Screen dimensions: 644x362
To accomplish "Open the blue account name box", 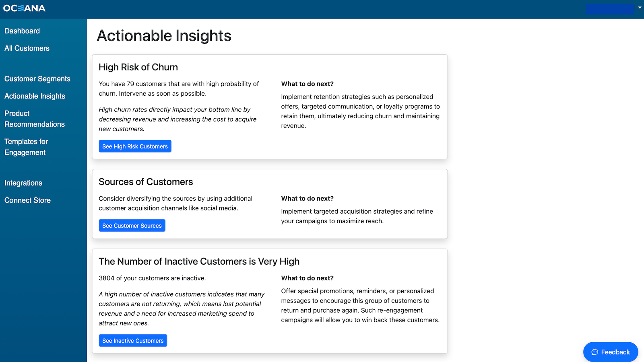I will click(x=610, y=9).
